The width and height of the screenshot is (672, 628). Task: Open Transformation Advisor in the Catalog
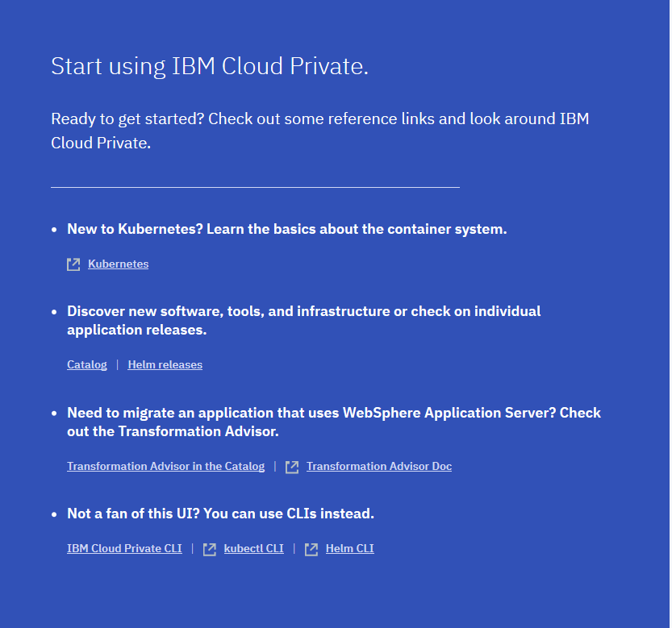point(165,466)
